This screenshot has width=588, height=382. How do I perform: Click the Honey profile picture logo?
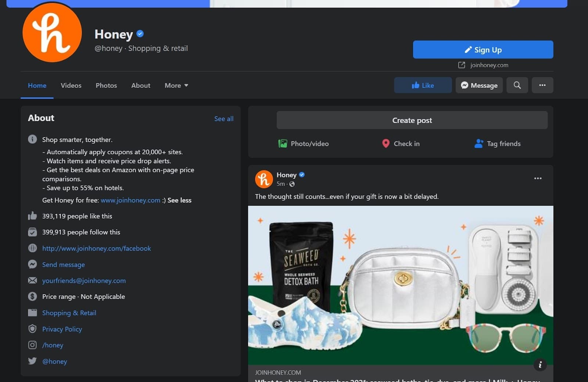coord(52,33)
